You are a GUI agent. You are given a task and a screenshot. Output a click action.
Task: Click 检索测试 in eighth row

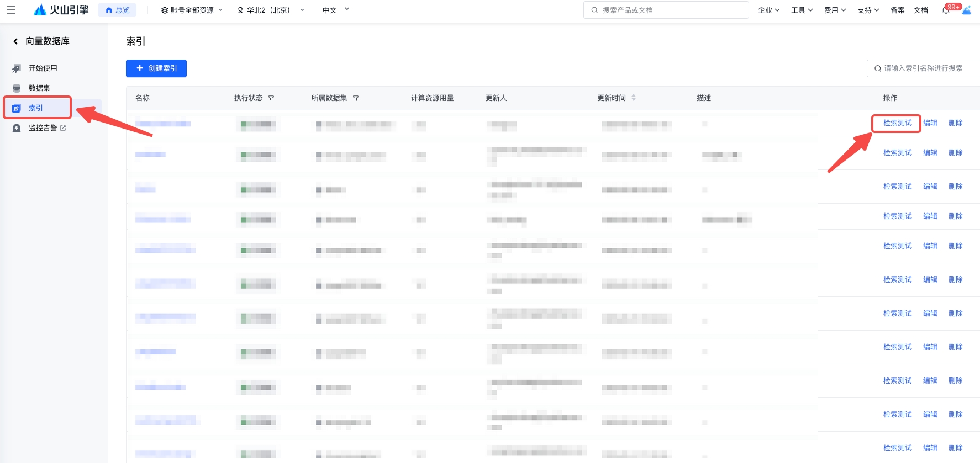898,347
